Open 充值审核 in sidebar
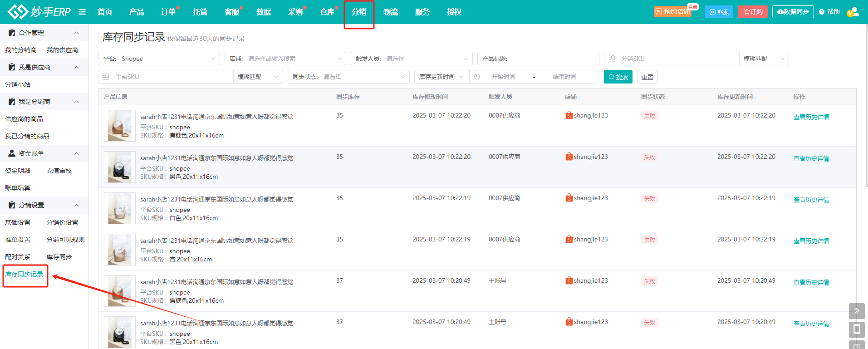The image size is (868, 349). pyautogui.click(x=59, y=171)
